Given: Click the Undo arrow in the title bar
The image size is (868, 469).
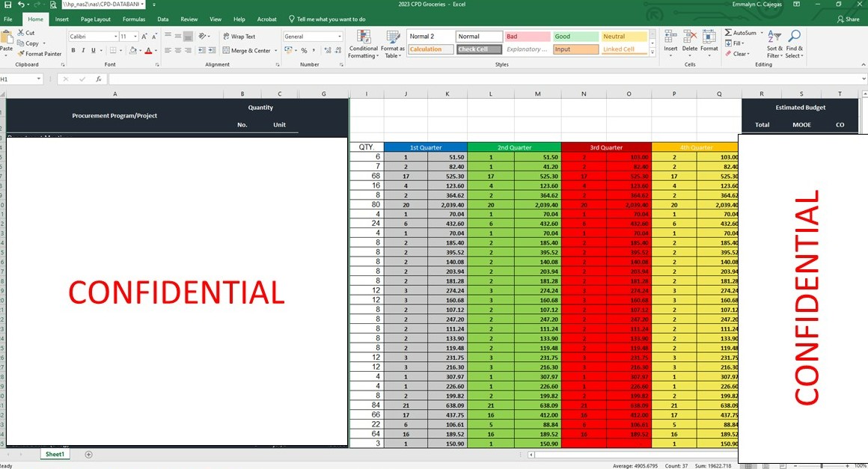Looking at the screenshot, I should [20, 4].
